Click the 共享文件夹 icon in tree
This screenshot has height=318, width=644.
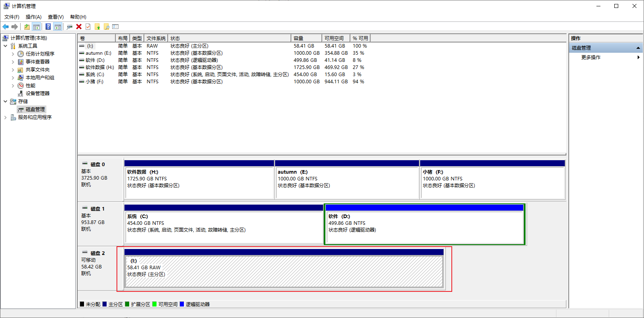(21, 70)
